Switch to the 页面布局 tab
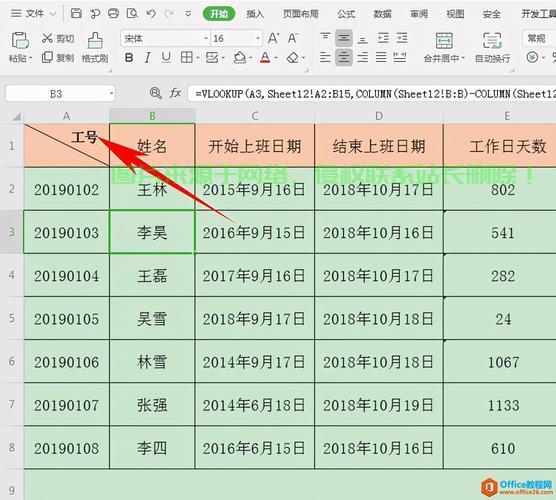 click(301, 14)
